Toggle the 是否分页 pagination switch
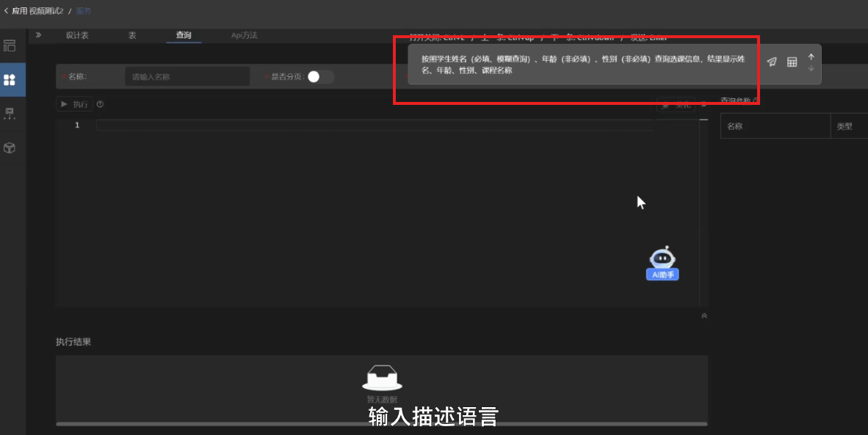868x435 pixels. [318, 76]
